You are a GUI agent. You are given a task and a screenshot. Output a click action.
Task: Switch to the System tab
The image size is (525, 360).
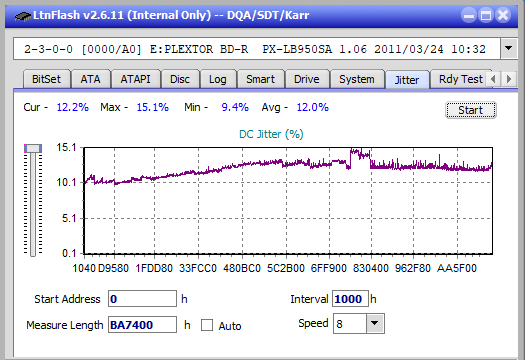(357, 79)
